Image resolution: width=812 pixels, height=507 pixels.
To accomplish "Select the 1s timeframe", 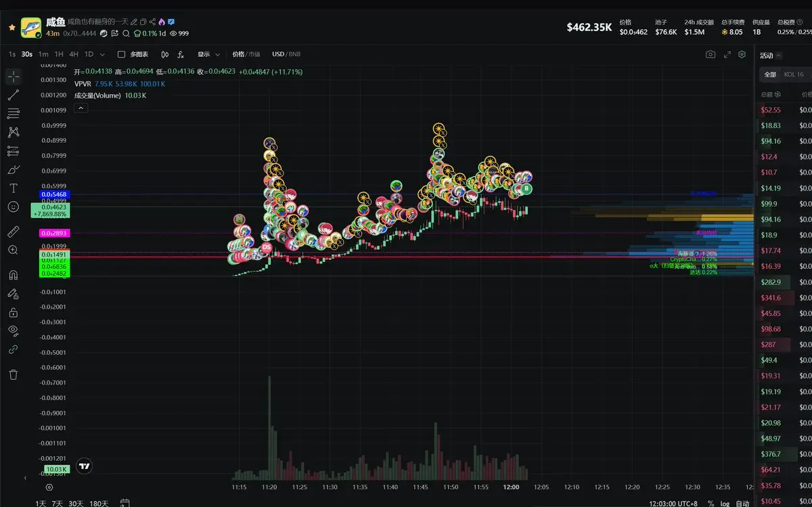I will pos(12,54).
